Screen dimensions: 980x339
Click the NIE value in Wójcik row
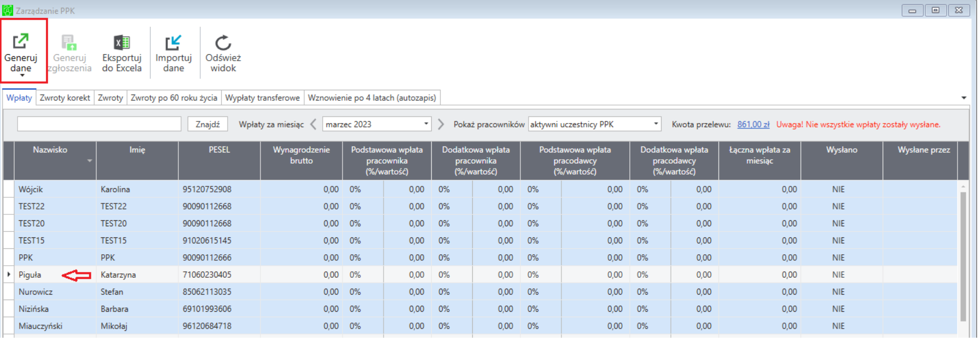coord(838,189)
